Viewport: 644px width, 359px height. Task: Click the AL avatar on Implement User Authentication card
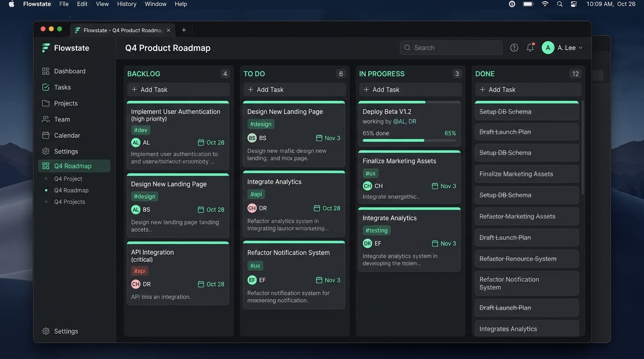[x=136, y=143]
